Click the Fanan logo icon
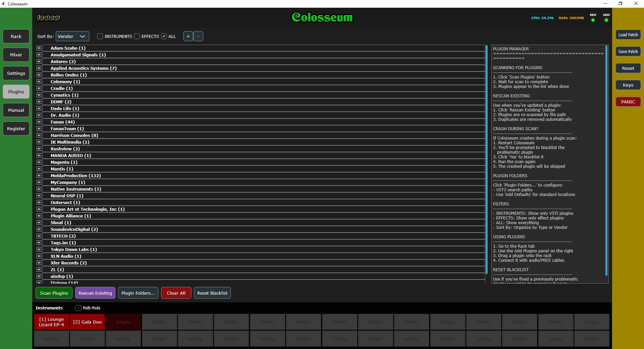The width and height of the screenshot is (644, 349). click(48, 18)
